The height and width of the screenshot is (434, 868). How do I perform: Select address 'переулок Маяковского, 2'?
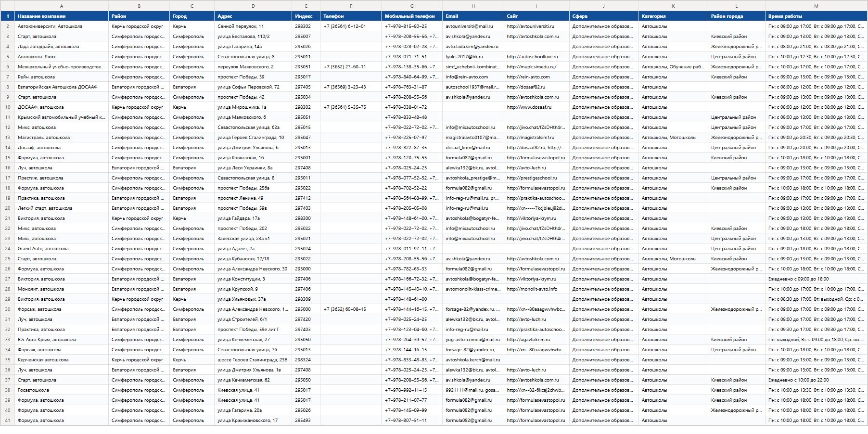coord(253,67)
